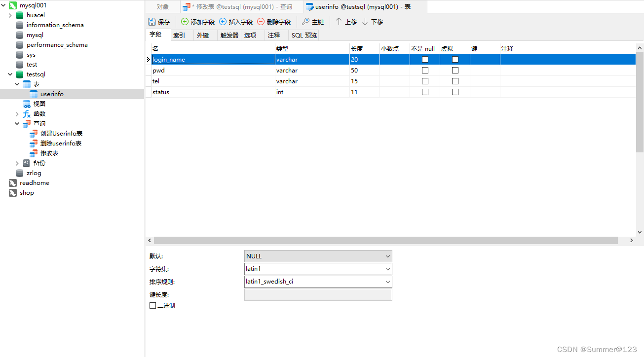Viewport: 644px width, 357px height.
Task: Click the int type cell for status
Action: click(x=312, y=92)
